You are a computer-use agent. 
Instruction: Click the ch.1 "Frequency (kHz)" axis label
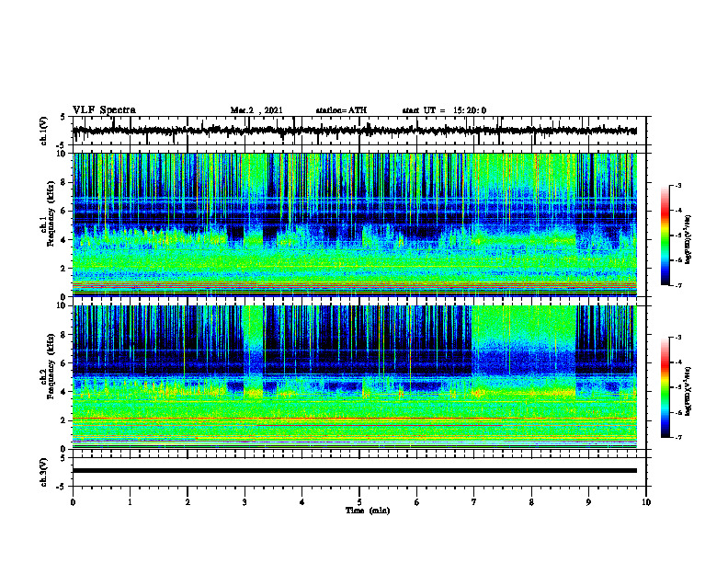click(x=51, y=214)
